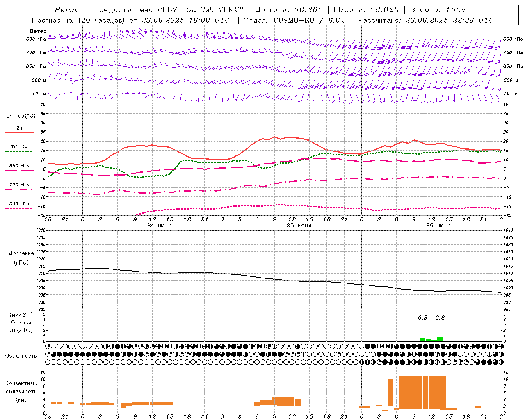525x420 pixels.
Task: Click left "700 гПа" label in wind panel
Action: 36,52
